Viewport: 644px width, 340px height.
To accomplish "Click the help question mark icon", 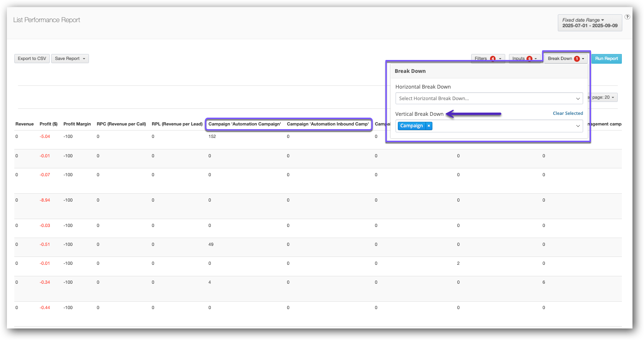I will pos(627,17).
